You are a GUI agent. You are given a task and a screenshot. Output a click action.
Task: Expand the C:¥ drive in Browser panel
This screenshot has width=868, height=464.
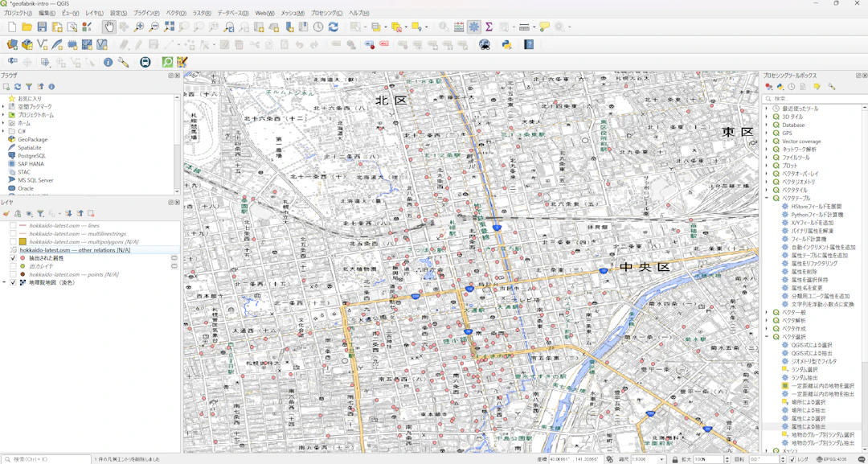click(x=3, y=131)
